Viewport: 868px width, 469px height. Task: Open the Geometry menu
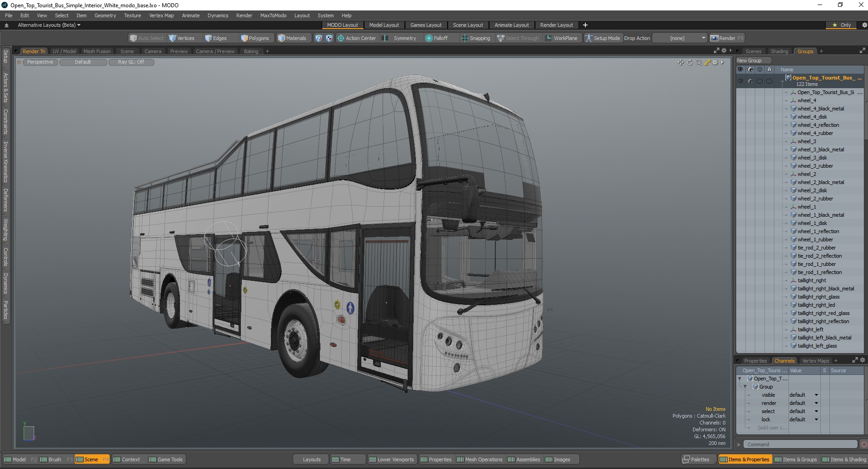click(x=105, y=15)
